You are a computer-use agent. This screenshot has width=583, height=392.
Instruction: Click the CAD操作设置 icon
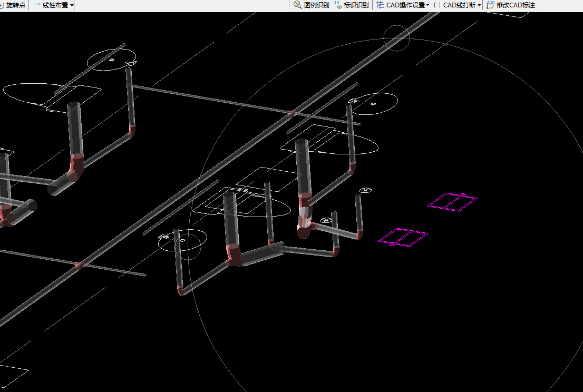tap(380, 5)
